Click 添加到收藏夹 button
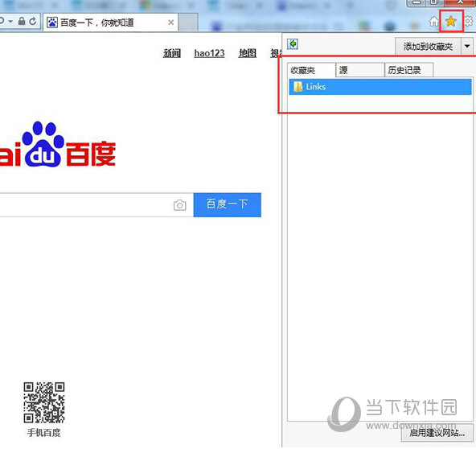Viewport: 476px width, 449px height. [x=428, y=47]
